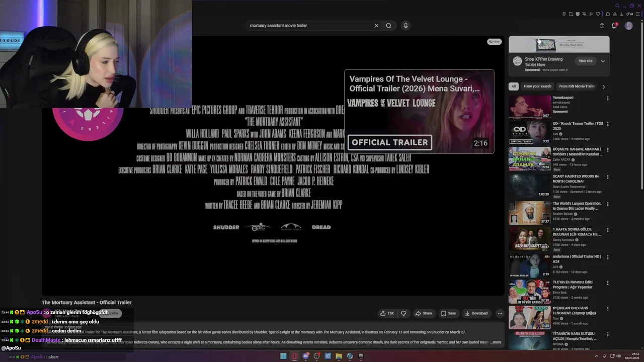Viewport: 644px width, 362px height.
Task: Open options menu for Düşmeye Bahane Aramak video
Action: click(607, 150)
